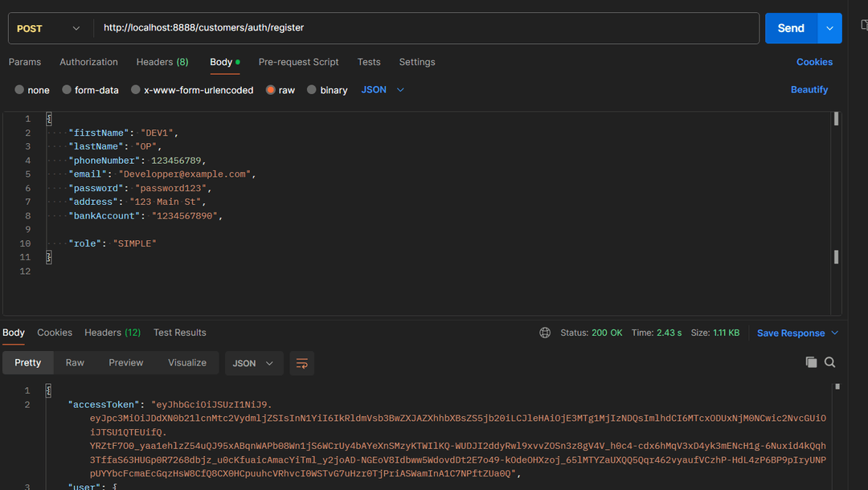Click the network globe icon

pyautogui.click(x=545, y=333)
